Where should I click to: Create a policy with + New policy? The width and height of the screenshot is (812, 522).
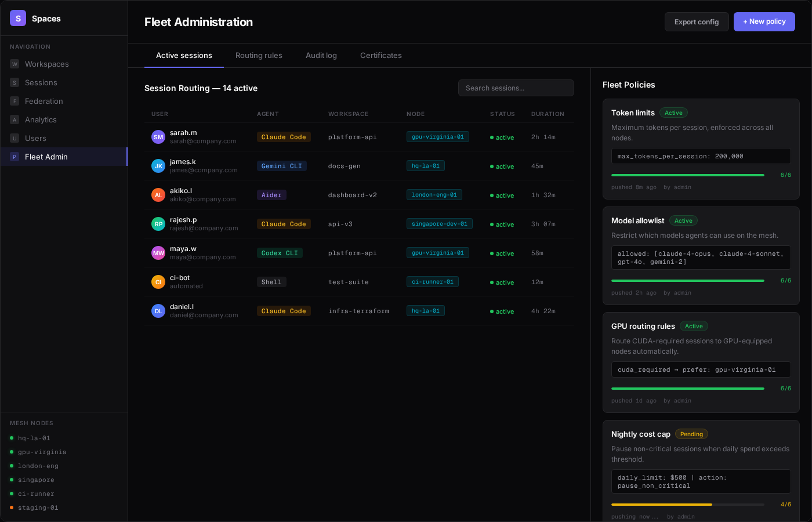[x=764, y=21]
